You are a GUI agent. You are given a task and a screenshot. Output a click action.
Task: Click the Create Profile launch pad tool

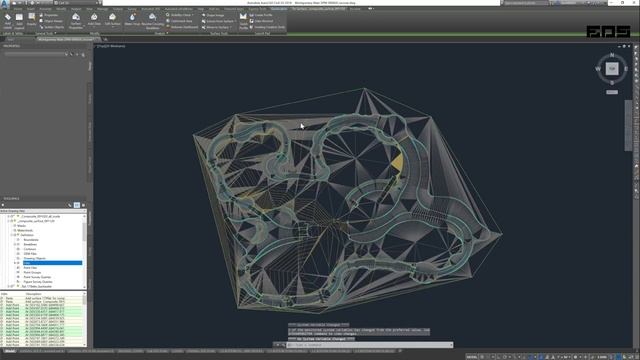click(x=261, y=15)
